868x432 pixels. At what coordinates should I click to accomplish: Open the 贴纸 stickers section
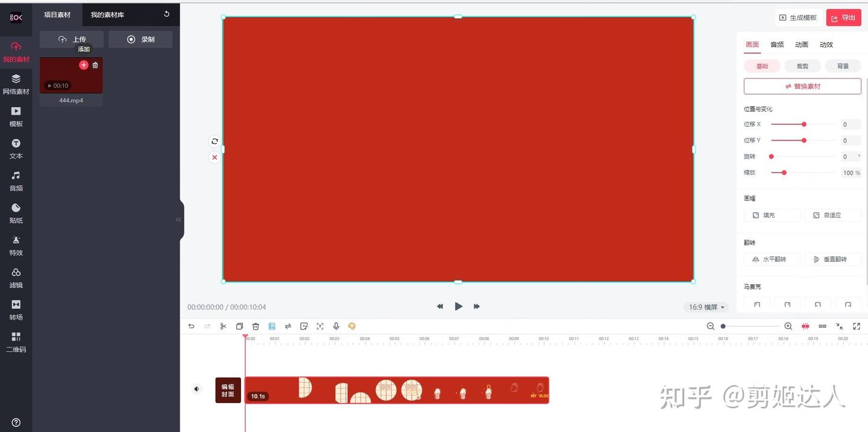[16, 214]
